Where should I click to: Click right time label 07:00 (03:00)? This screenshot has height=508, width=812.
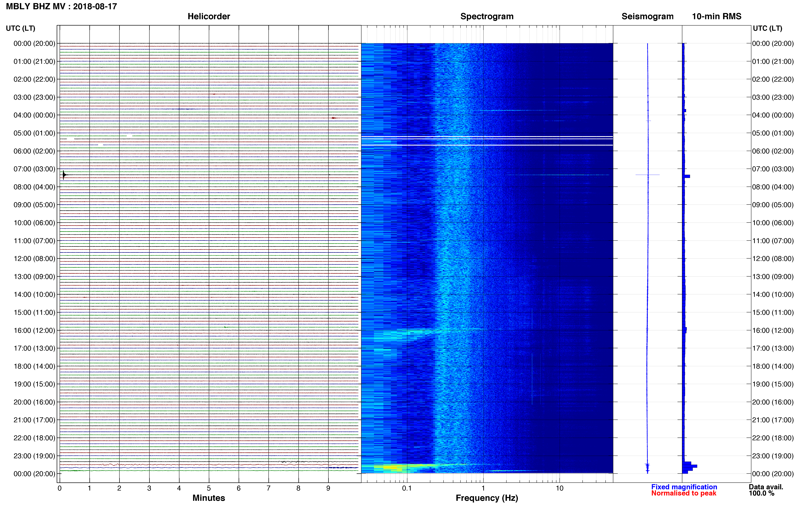773,169
